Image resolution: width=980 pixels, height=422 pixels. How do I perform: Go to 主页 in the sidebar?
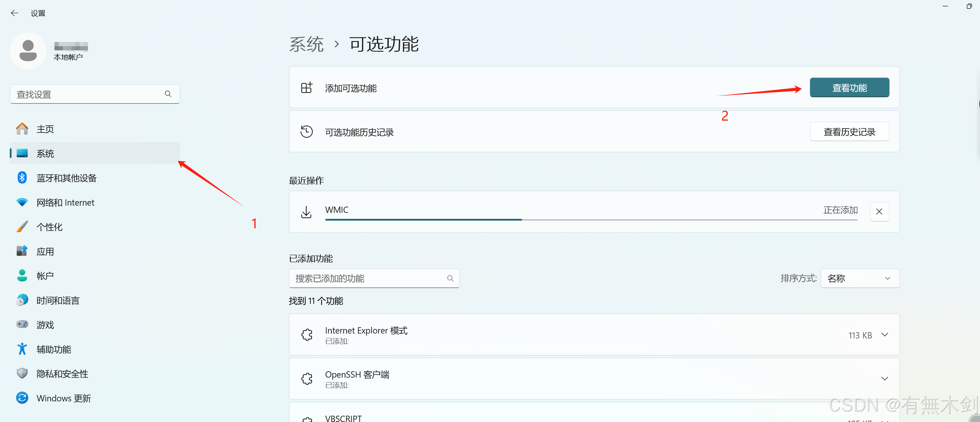(45, 129)
